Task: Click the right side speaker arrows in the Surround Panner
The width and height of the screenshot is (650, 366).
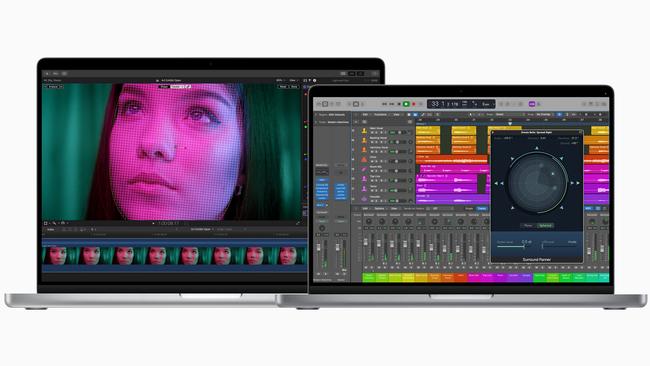Action: pos(575,183)
